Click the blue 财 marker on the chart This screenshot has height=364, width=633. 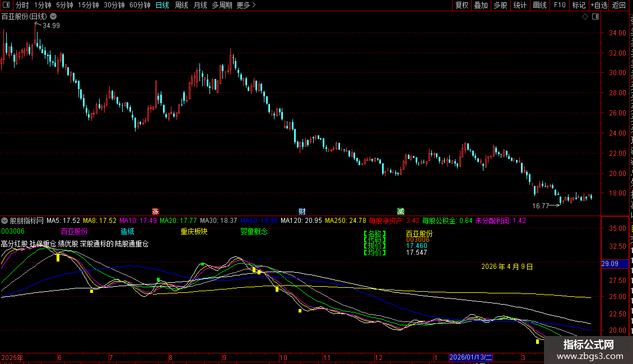(x=302, y=212)
